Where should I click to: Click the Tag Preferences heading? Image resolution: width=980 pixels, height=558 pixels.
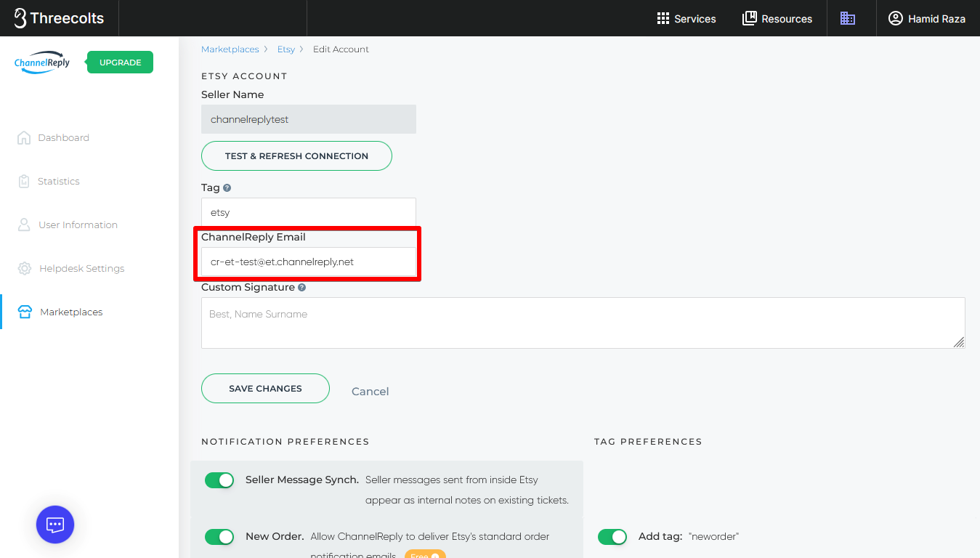tap(648, 442)
